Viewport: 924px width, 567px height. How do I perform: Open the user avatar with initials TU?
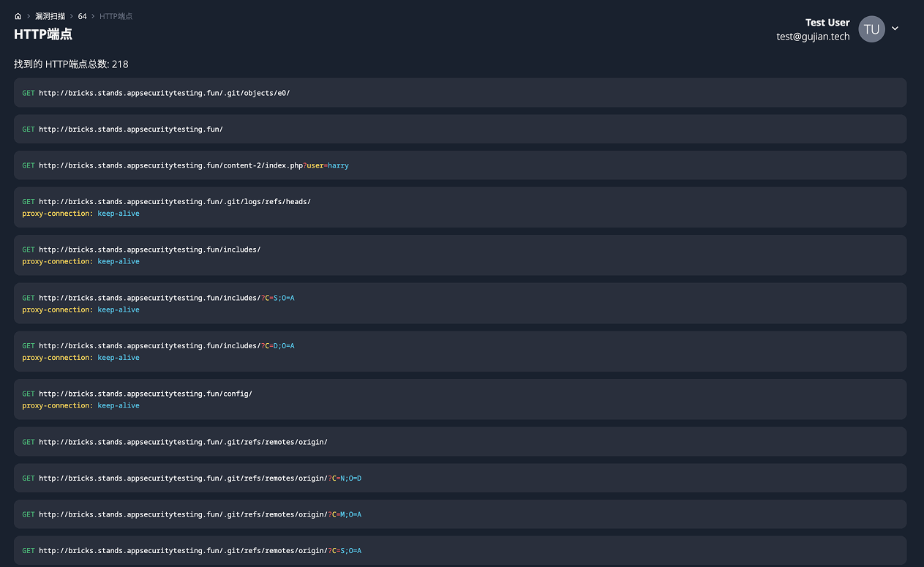tap(871, 29)
